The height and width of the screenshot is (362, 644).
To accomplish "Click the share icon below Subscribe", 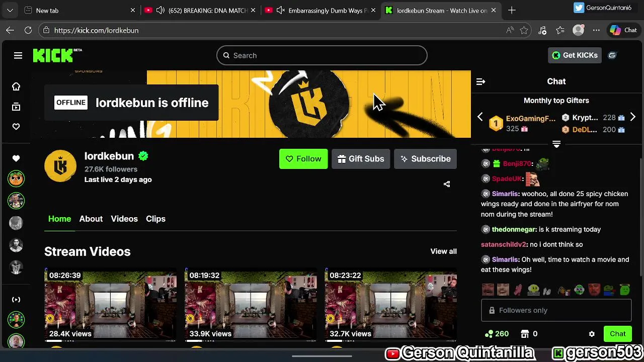I will tap(447, 184).
